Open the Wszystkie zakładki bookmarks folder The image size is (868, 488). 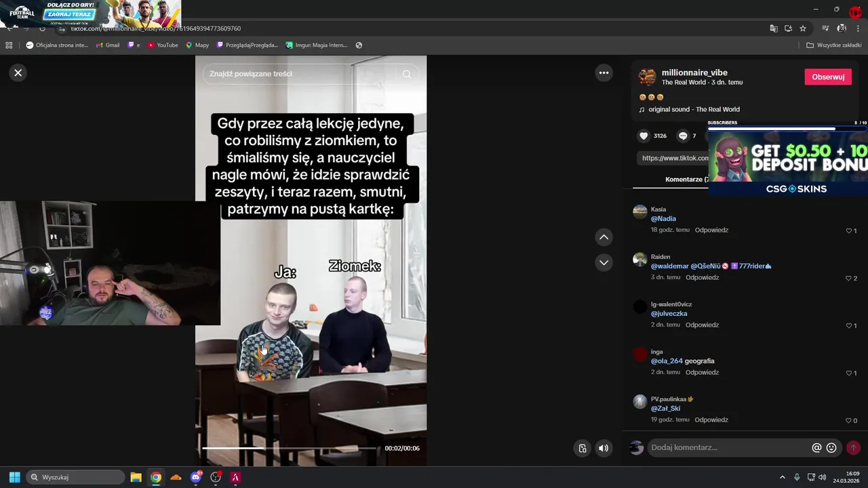click(x=833, y=45)
